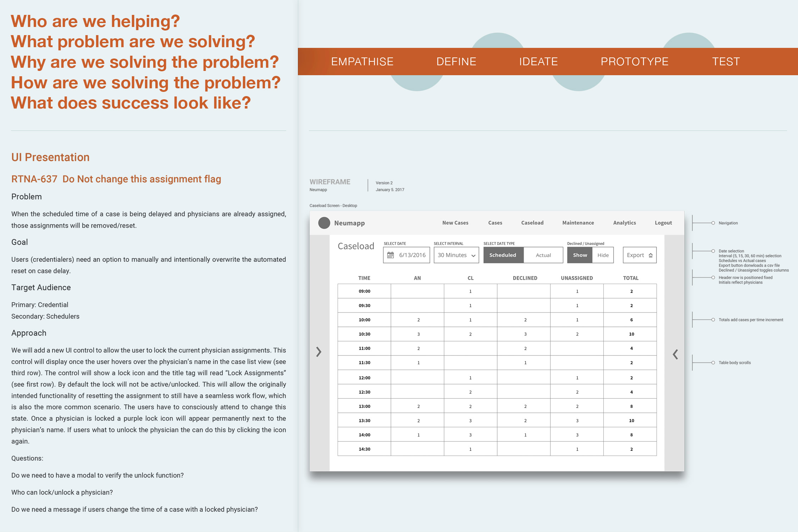Image resolution: width=798 pixels, height=532 pixels.
Task: Open Analytics in the navigation
Action: [624, 223]
